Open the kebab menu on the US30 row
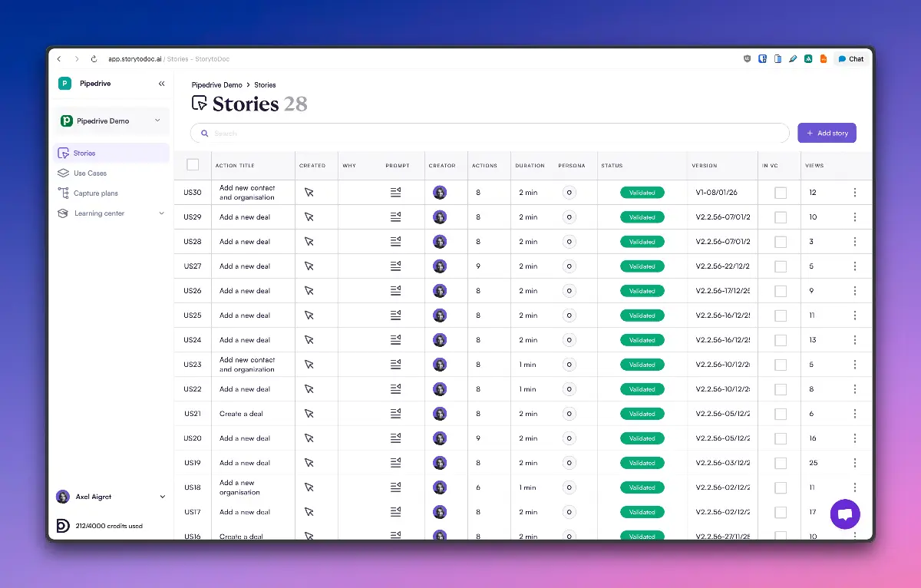This screenshot has height=588, width=921. 855,192
